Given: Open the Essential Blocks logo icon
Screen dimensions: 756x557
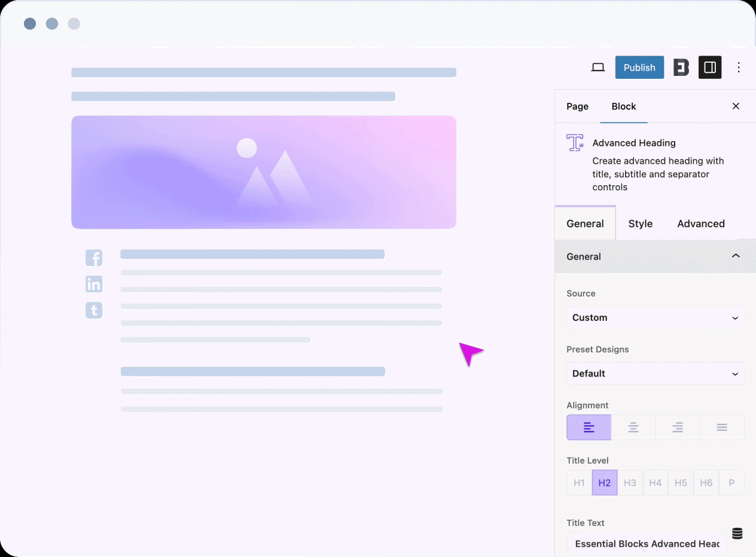Looking at the screenshot, I should 681,68.
